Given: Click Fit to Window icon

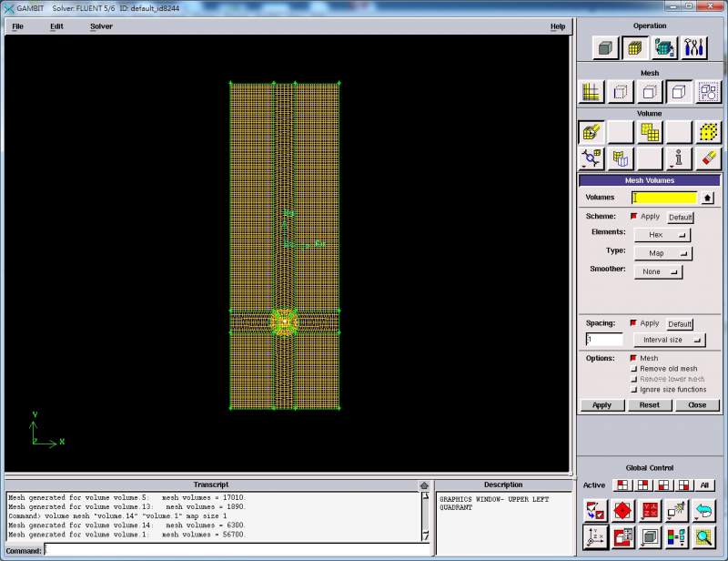Looking at the screenshot, I should click(x=593, y=511).
